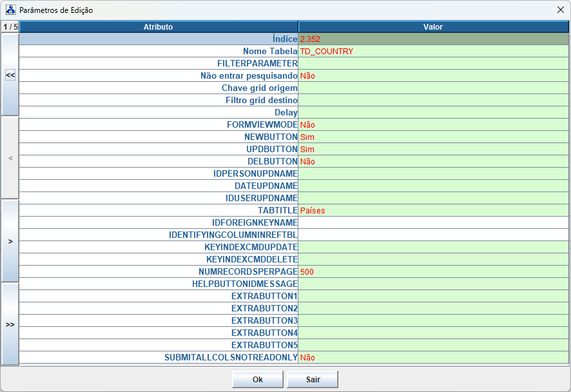
Task: Click the EXTRABUTTON5 value field
Action: [433, 345]
